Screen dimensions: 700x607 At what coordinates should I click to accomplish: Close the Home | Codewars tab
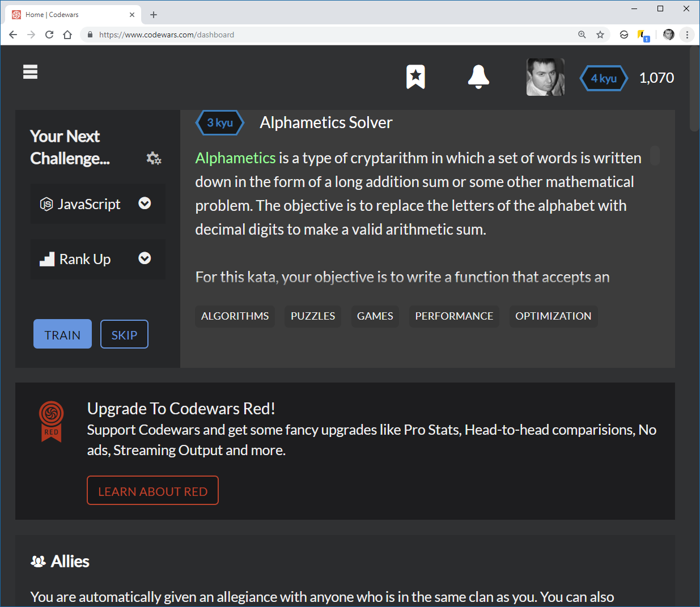[x=132, y=15]
